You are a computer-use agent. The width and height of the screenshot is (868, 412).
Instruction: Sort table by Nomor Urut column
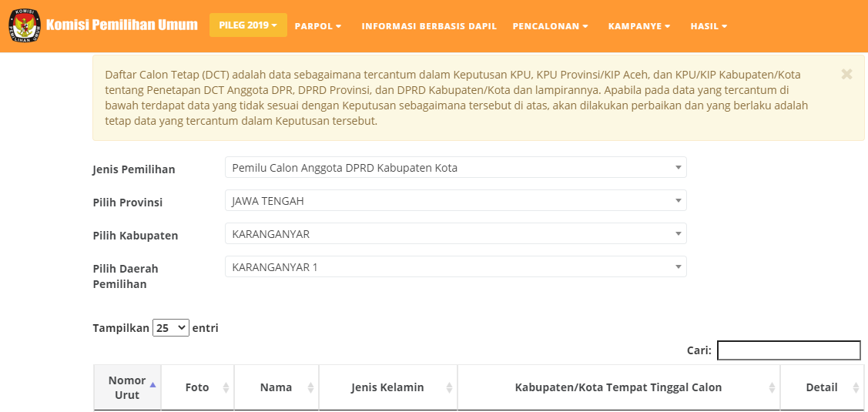[127, 387]
